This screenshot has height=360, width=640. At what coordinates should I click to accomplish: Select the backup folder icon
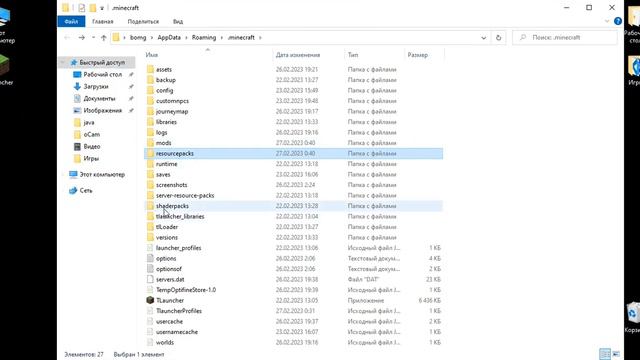click(150, 80)
